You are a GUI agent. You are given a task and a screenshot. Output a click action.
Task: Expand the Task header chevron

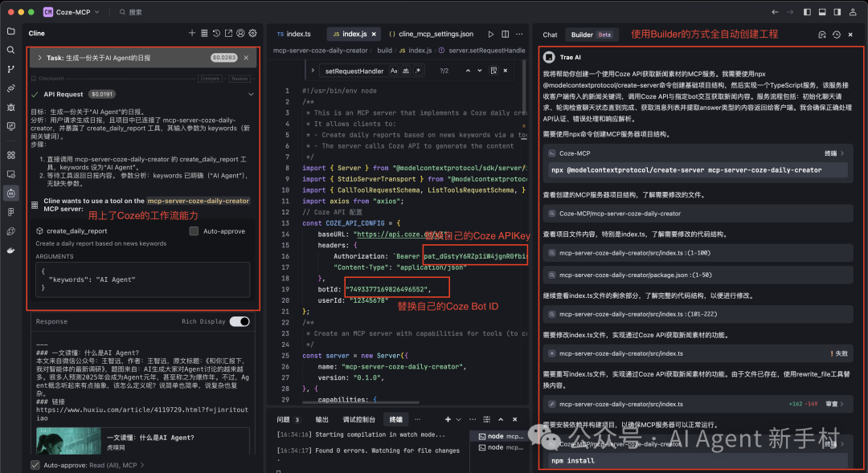tap(39, 58)
